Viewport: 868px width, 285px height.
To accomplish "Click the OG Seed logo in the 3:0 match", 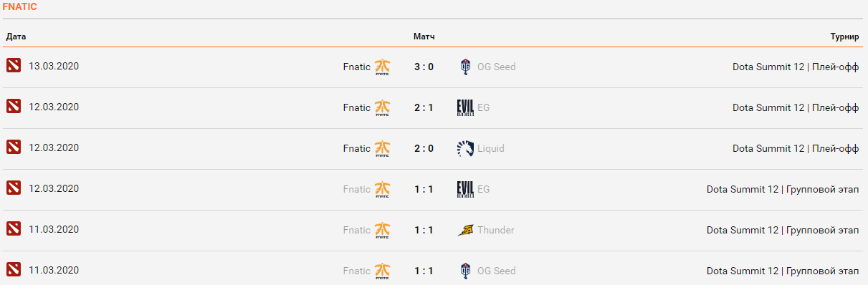I will coord(466,67).
